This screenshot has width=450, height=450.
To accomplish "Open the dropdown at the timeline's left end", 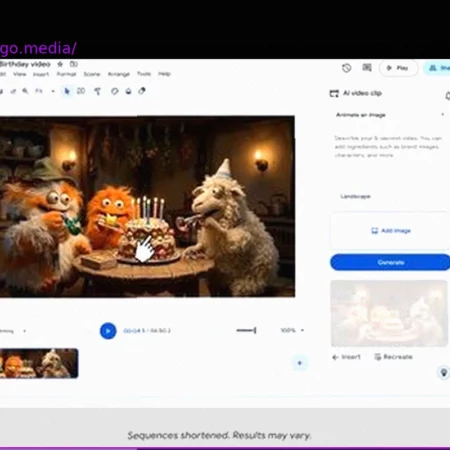I will click(13, 331).
